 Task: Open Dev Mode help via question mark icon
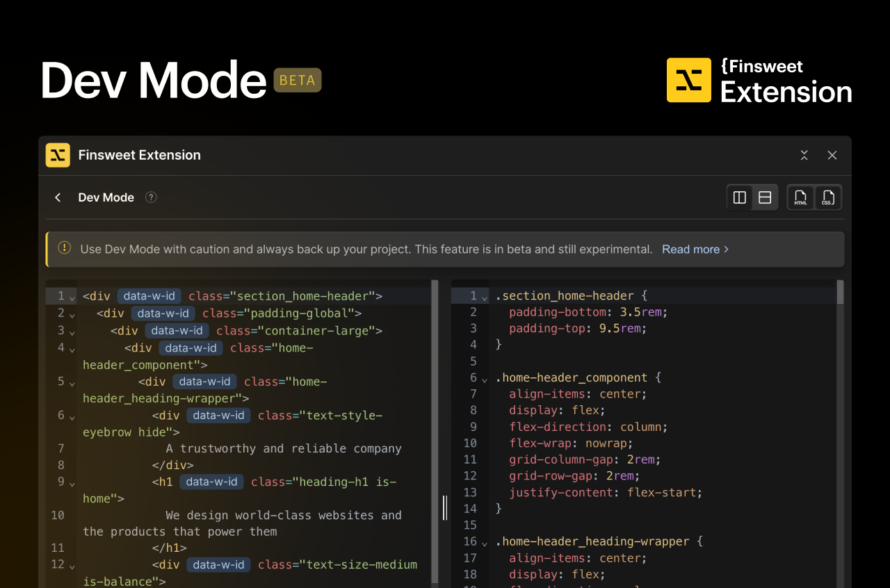pyautogui.click(x=151, y=197)
